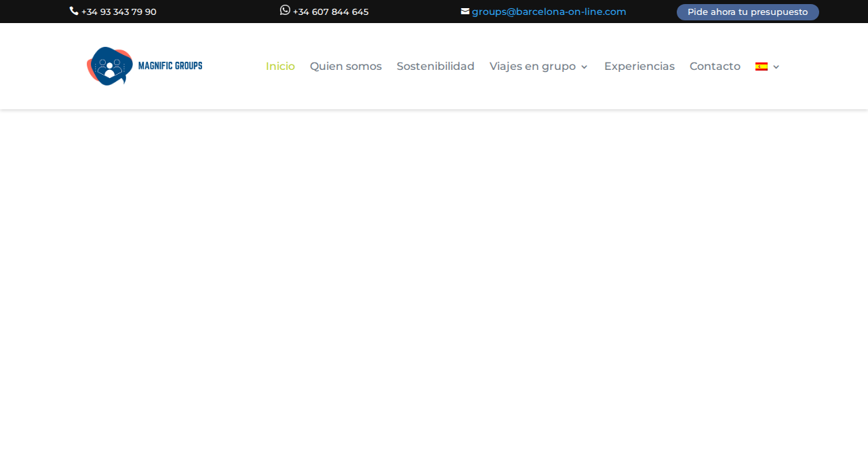Viewport: 868px width, 475px height.
Task: Click the phone handset icon
Action: point(74,11)
